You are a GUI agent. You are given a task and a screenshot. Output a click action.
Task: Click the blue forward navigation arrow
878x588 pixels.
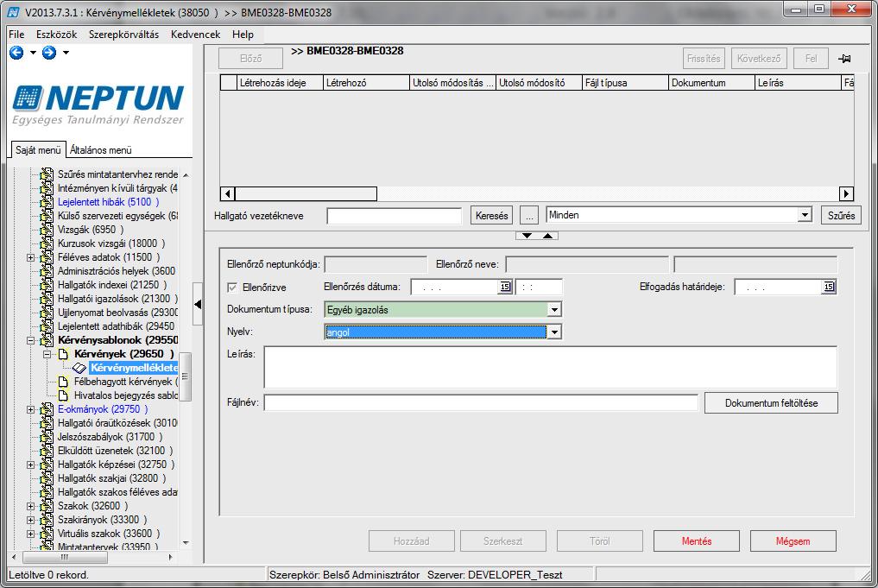[x=49, y=53]
